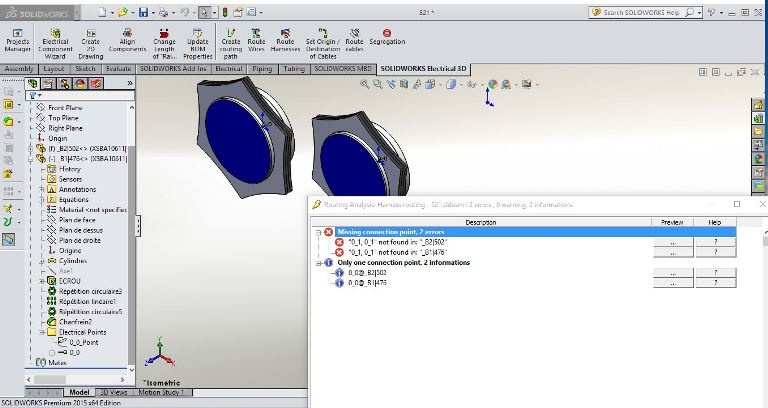This screenshot has width=768, height=408.
Task: Switch to the Assembly tab
Action: tap(18, 69)
